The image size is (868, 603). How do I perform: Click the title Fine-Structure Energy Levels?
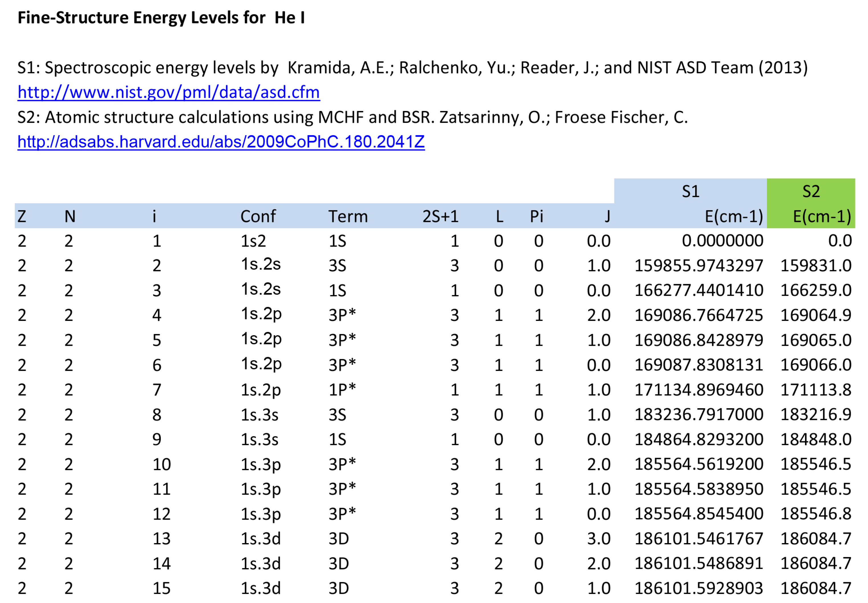[161, 18]
